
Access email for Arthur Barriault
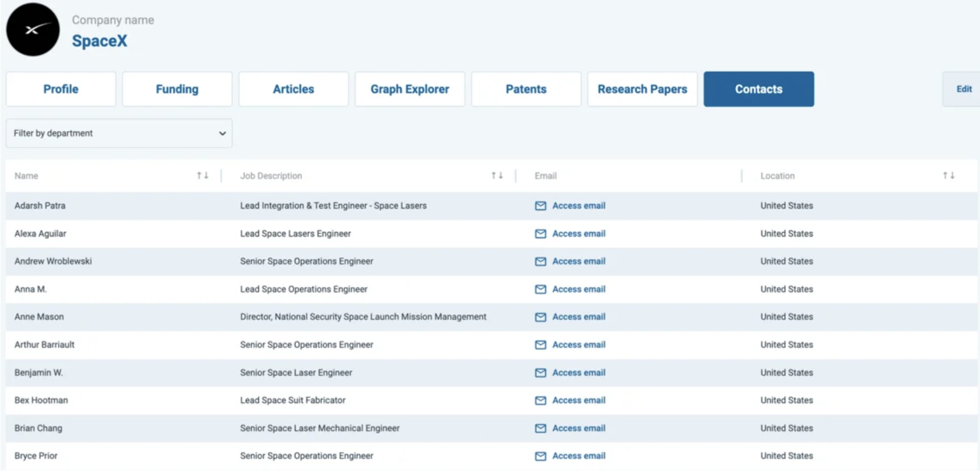pyautogui.click(x=579, y=345)
